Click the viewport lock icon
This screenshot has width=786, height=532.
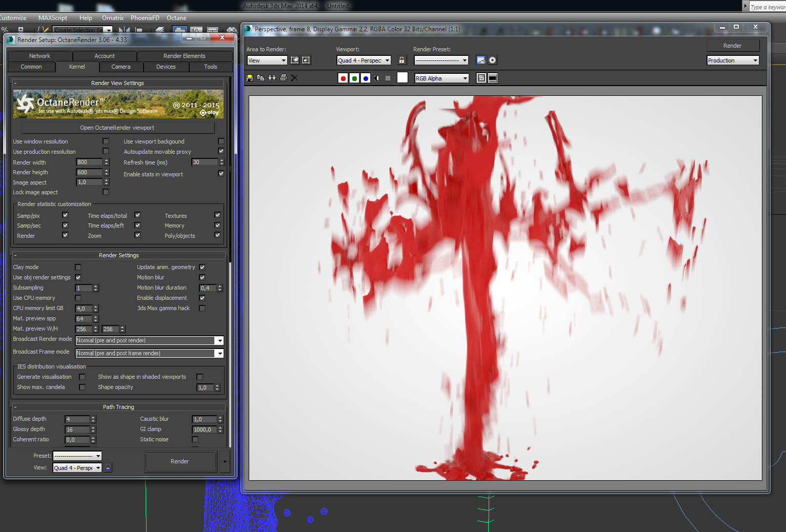pos(401,60)
